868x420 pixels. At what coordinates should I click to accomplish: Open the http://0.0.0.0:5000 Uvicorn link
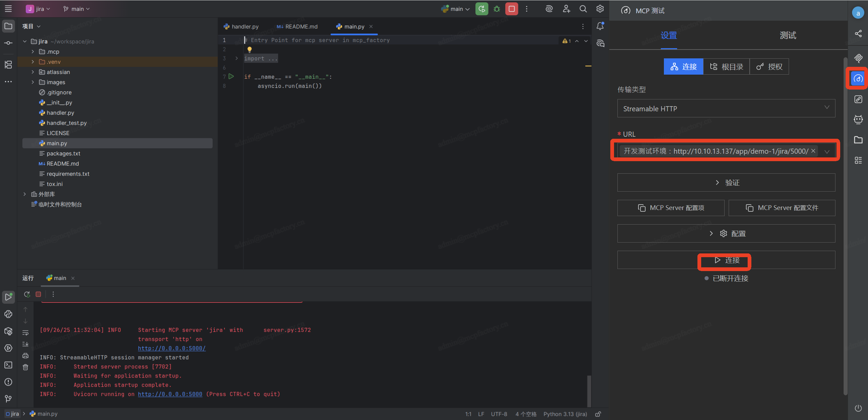coord(170,394)
